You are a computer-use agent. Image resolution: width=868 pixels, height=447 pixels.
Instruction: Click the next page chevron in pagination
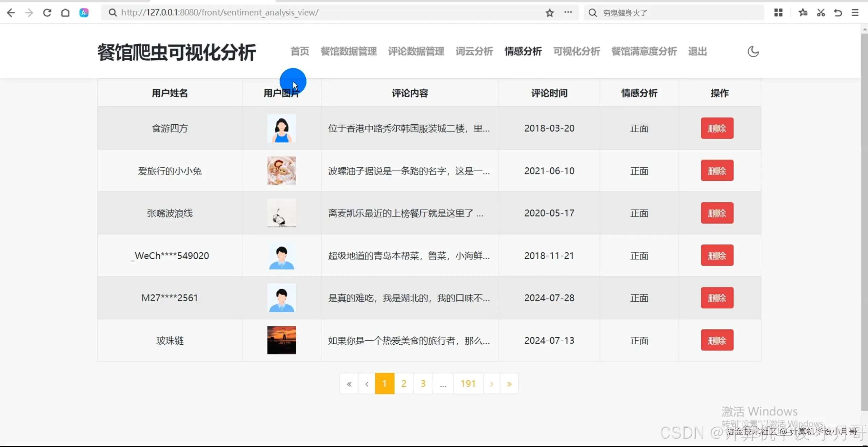tap(491, 383)
